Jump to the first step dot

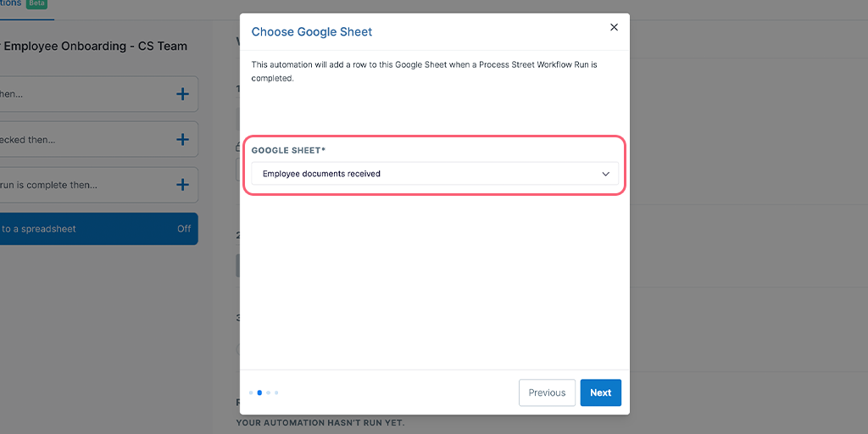[251, 393]
